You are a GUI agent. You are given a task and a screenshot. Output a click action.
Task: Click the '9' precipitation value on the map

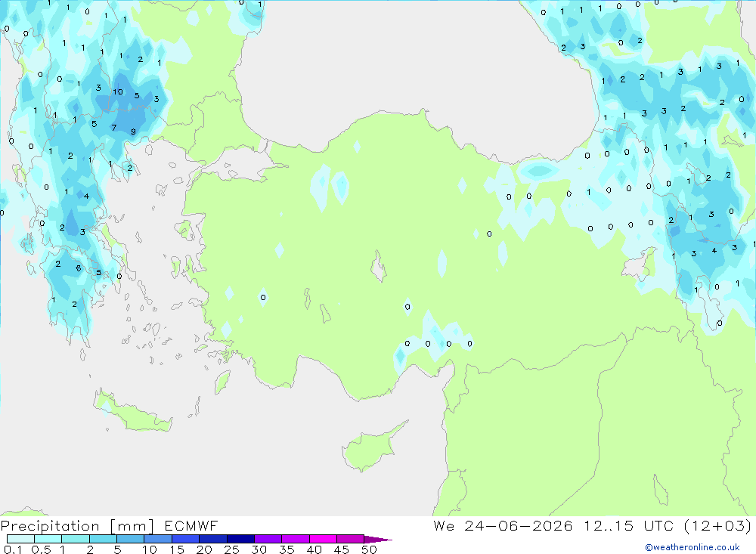133,132
